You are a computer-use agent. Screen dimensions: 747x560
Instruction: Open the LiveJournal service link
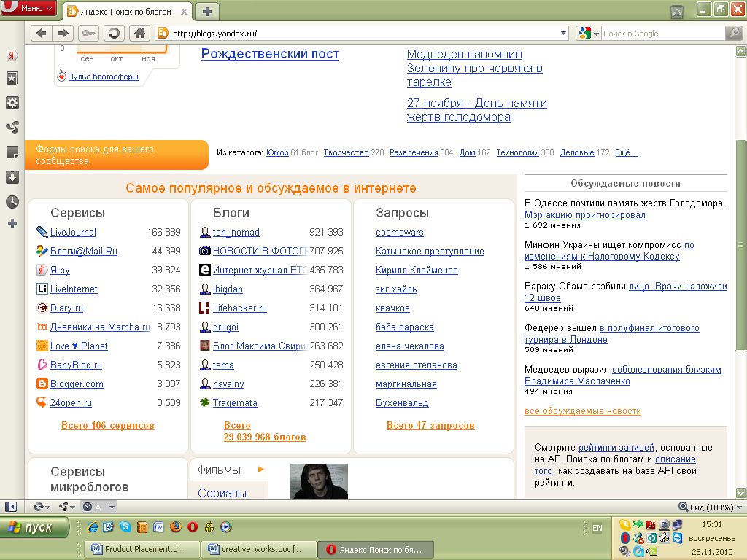73,232
